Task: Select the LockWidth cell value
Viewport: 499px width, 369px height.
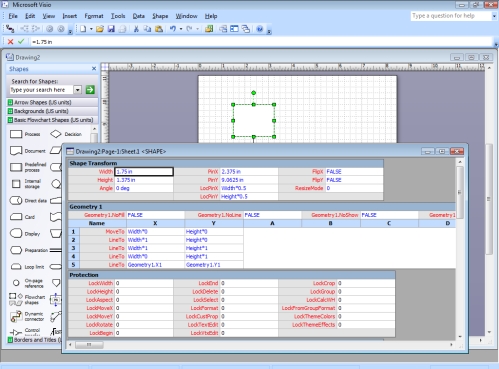Action: (x=144, y=283)
